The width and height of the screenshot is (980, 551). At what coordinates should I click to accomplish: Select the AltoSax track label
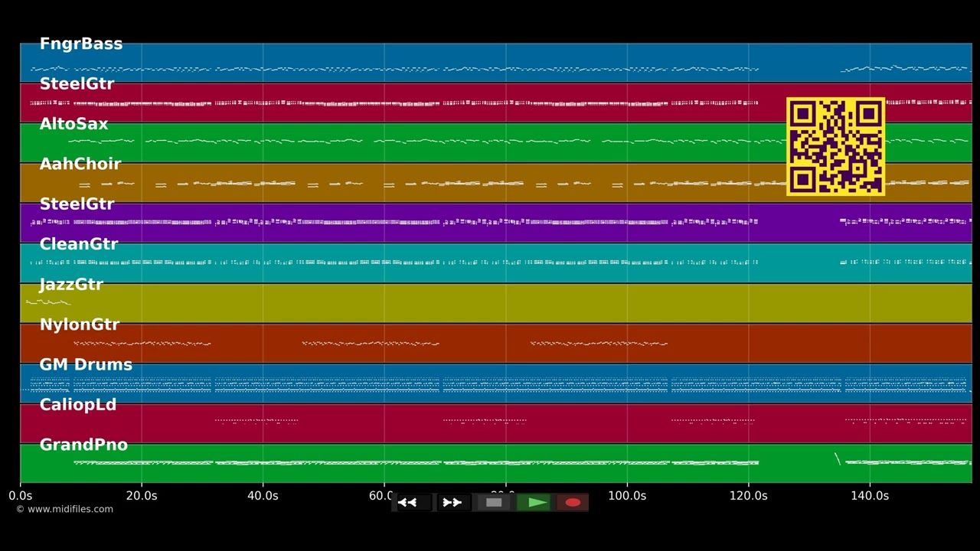click(73, 124)
